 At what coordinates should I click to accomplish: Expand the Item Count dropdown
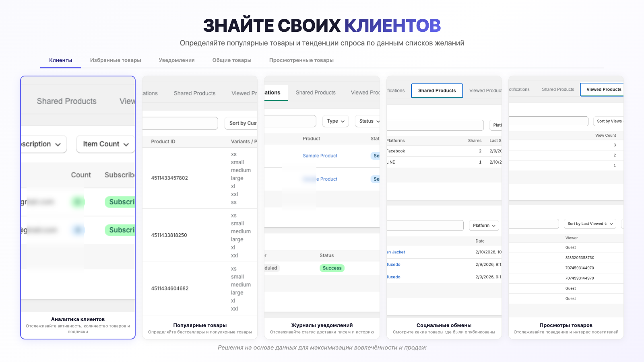105,144
